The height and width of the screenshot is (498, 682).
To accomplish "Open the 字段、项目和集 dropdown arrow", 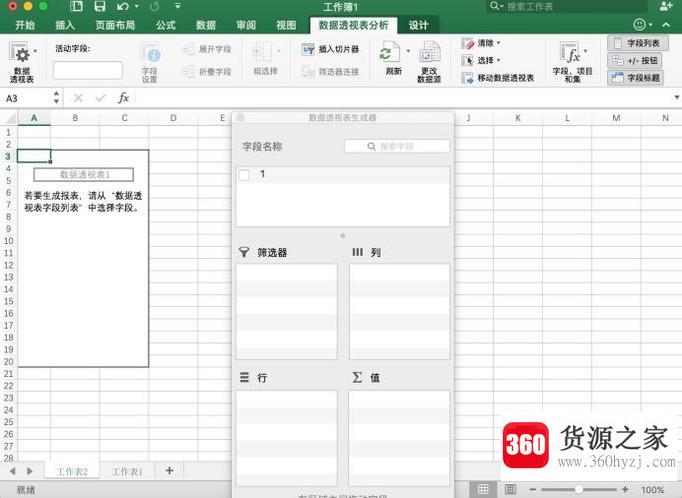I will (x=586, y=51).
